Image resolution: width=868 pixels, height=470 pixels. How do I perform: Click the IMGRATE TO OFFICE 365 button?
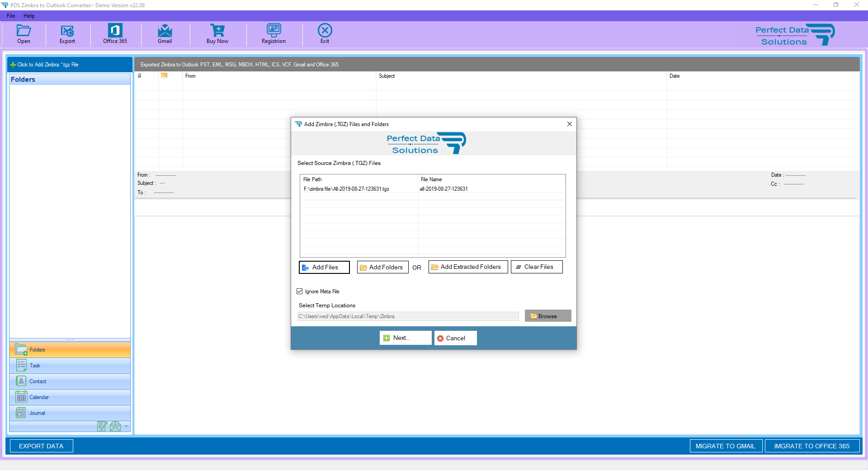[812, 446]
